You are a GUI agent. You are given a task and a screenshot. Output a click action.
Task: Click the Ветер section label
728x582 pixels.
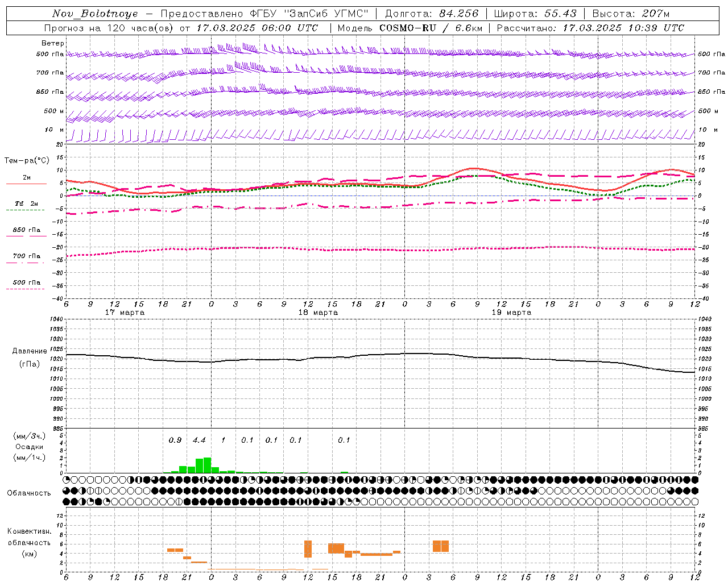point(53,43)
